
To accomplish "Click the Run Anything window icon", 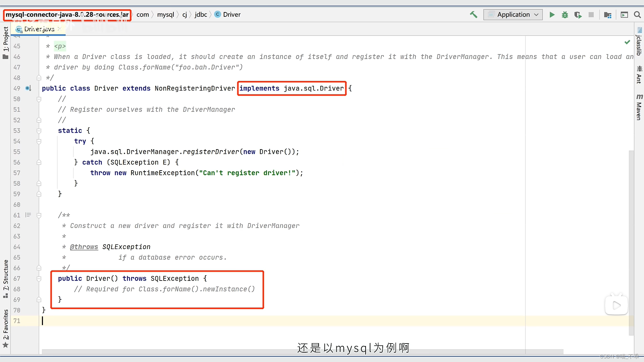I will (x=624, y=15).
